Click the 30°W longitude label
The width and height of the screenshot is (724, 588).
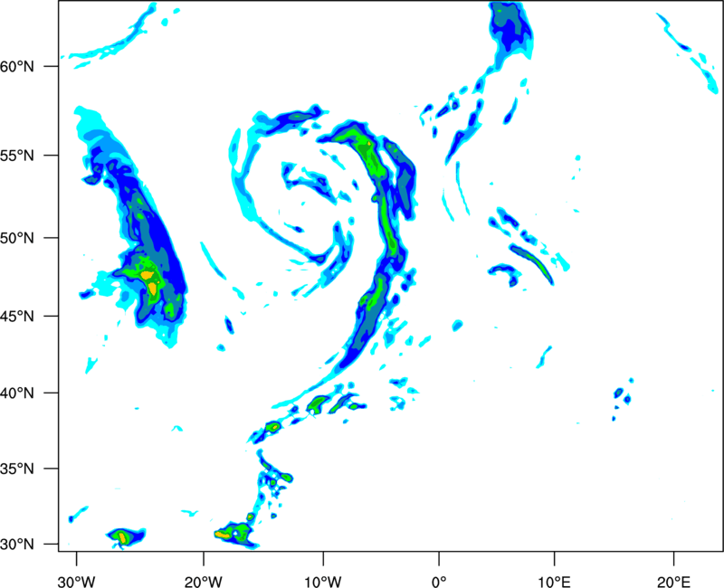pos(77,582)
